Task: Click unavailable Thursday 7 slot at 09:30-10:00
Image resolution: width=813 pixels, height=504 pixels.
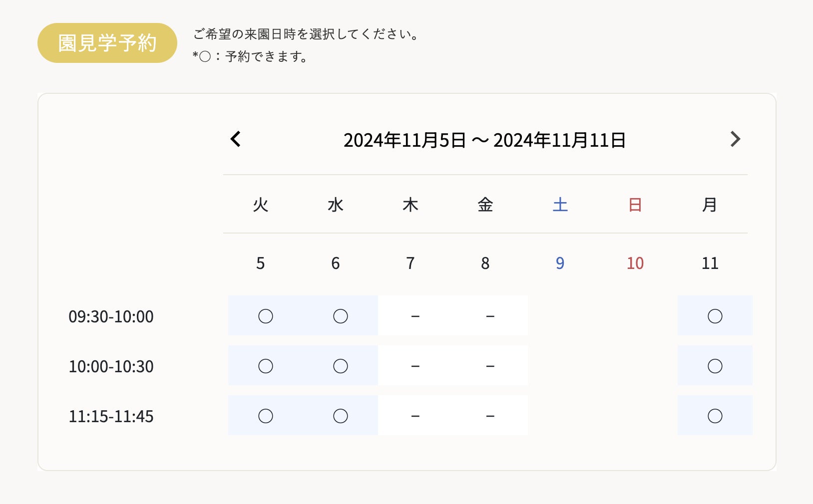Action: coord(415,316)
